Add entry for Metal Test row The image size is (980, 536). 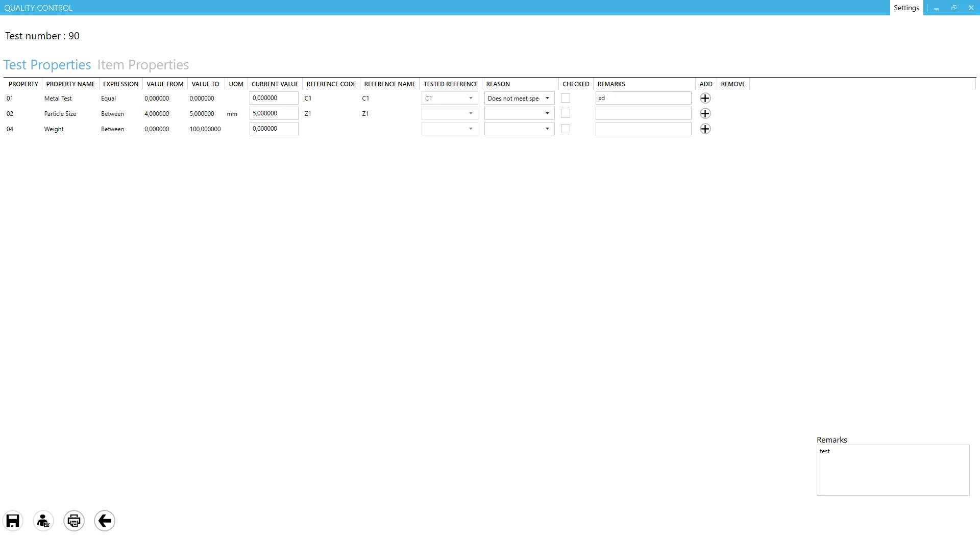705,98
